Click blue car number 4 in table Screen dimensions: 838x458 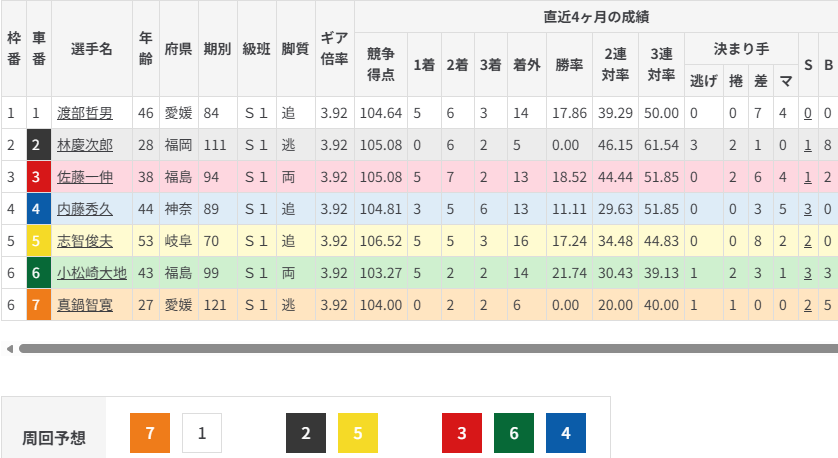coord(38,211)
